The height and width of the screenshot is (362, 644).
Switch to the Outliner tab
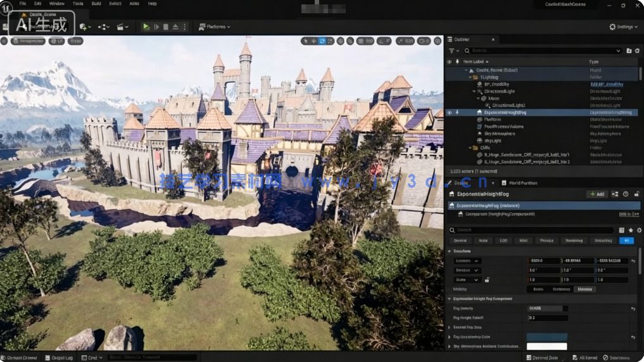point(462,39)
